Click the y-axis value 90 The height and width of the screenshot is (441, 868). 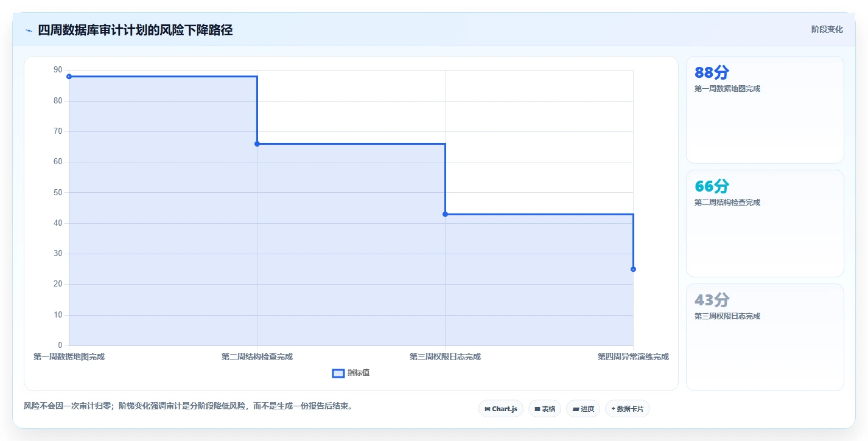[x=58, y=70]
